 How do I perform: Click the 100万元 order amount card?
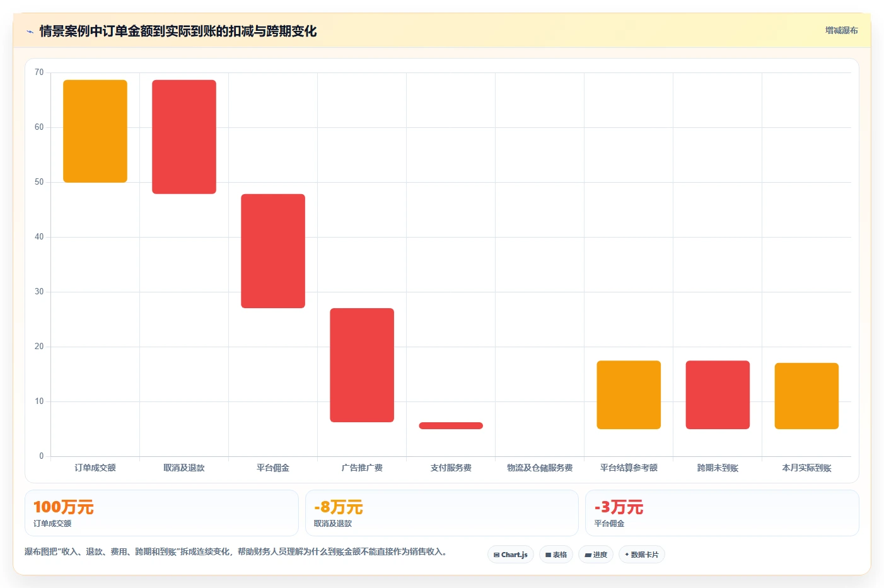[161, 513]
